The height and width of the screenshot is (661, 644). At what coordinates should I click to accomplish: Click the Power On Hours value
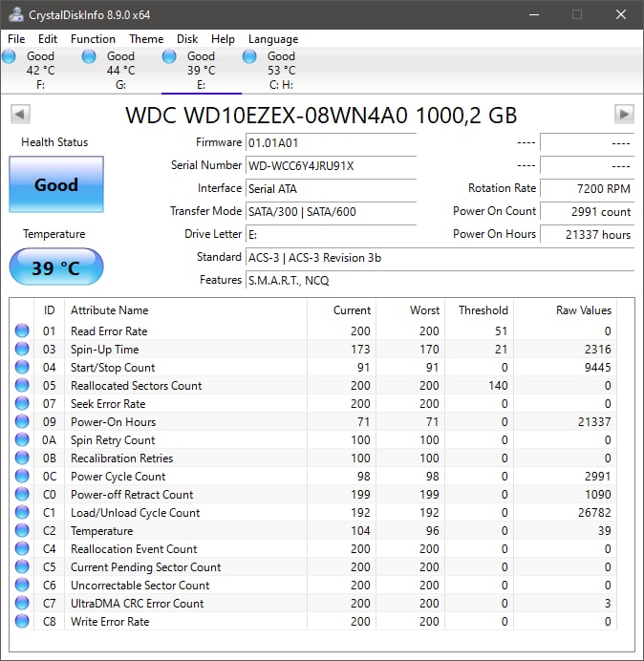pyautogui.click(x=587, y=234)
